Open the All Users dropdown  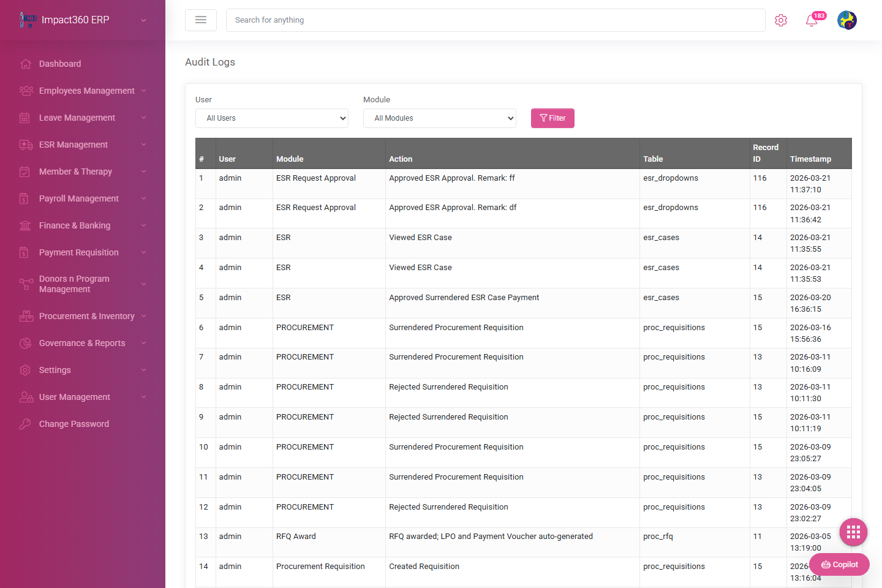(272, 118)
